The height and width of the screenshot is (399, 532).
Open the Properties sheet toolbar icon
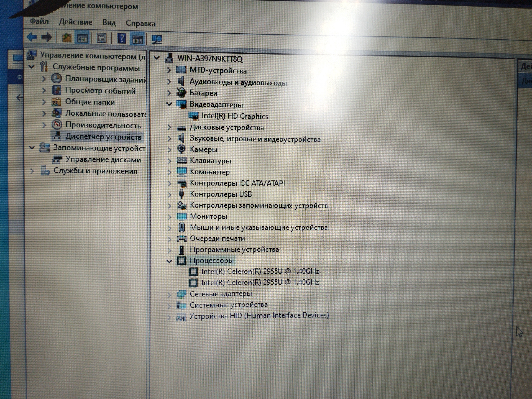(101, 38)
